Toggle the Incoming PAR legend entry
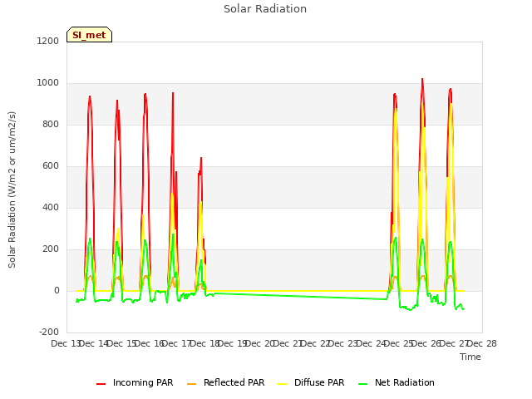Viewport: 532px width, 399px height. click(x=135, y=382)
